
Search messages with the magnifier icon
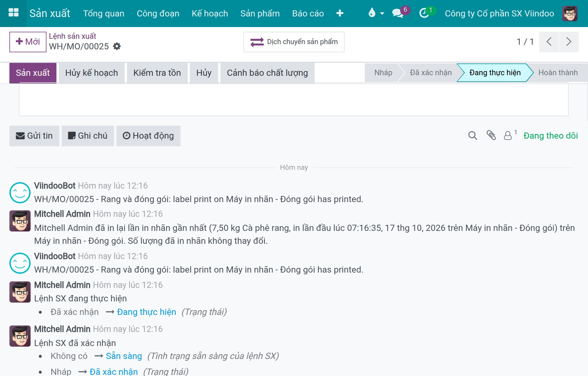(x=472, y=135)
